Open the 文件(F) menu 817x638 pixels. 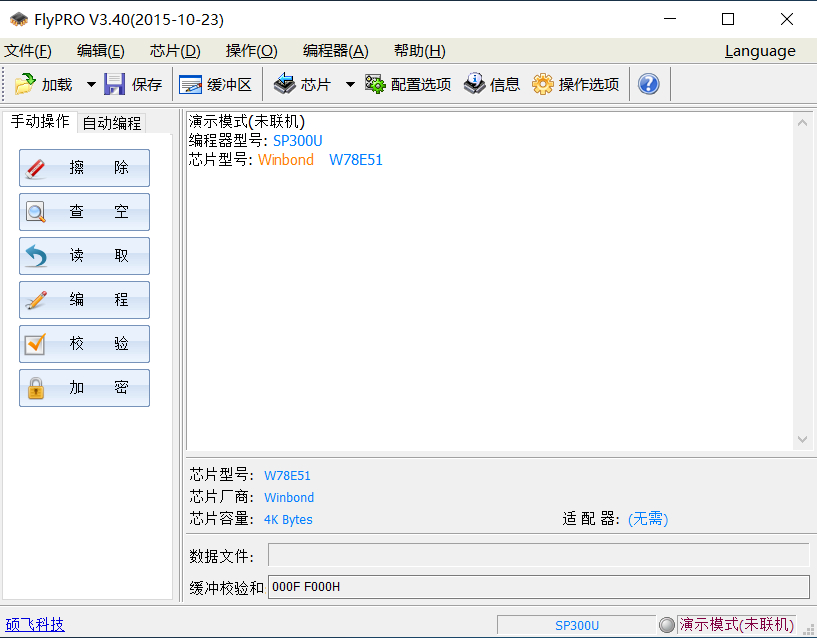[x=28, y=51]
